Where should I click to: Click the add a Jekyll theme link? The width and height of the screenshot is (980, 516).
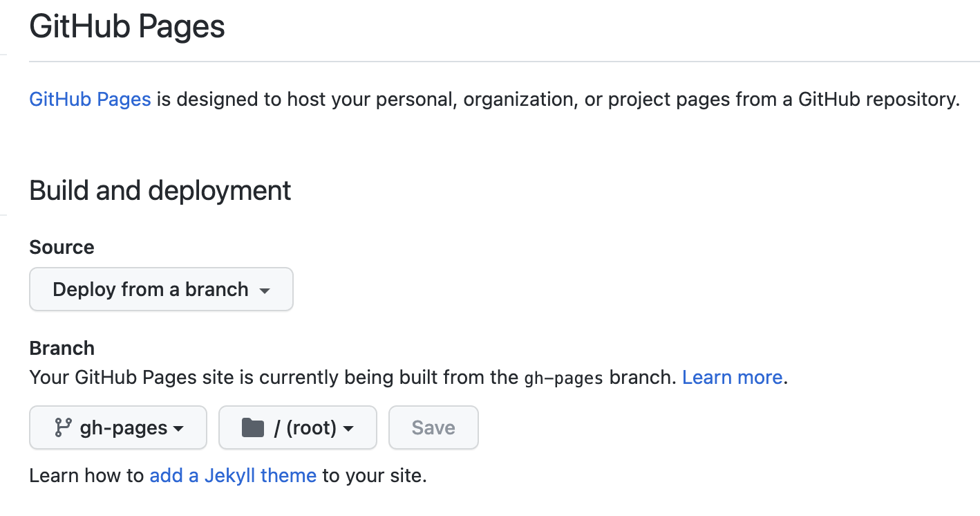(x=232, y=475)
